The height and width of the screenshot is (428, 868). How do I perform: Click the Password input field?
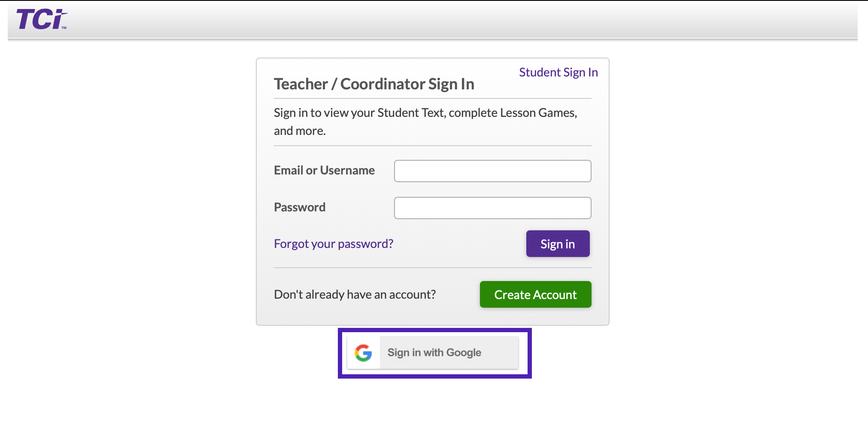coord(492,208)
